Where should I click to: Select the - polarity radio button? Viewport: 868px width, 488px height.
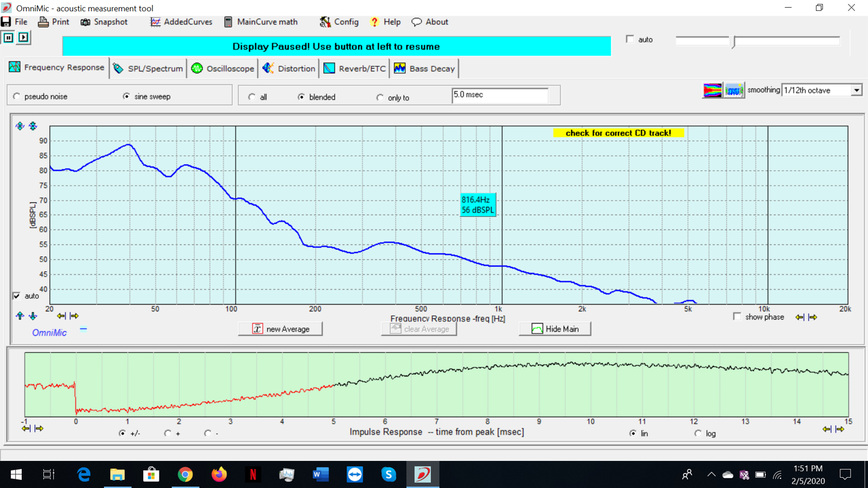pos(208,433)
